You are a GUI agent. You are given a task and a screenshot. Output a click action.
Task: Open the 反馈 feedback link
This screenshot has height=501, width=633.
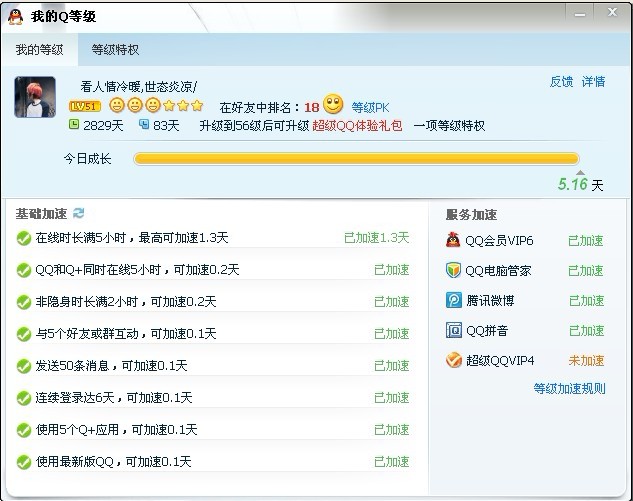pos(561,82)
